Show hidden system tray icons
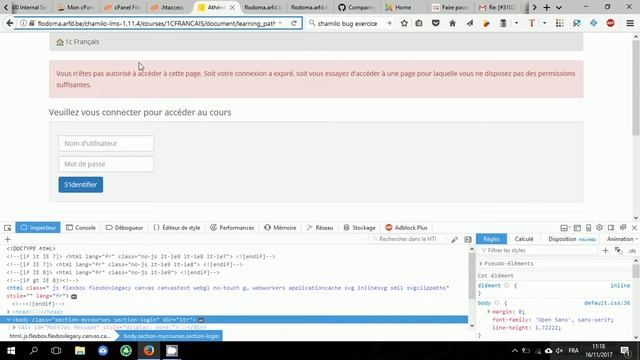The image size is (640, 360). pos(515,351)
